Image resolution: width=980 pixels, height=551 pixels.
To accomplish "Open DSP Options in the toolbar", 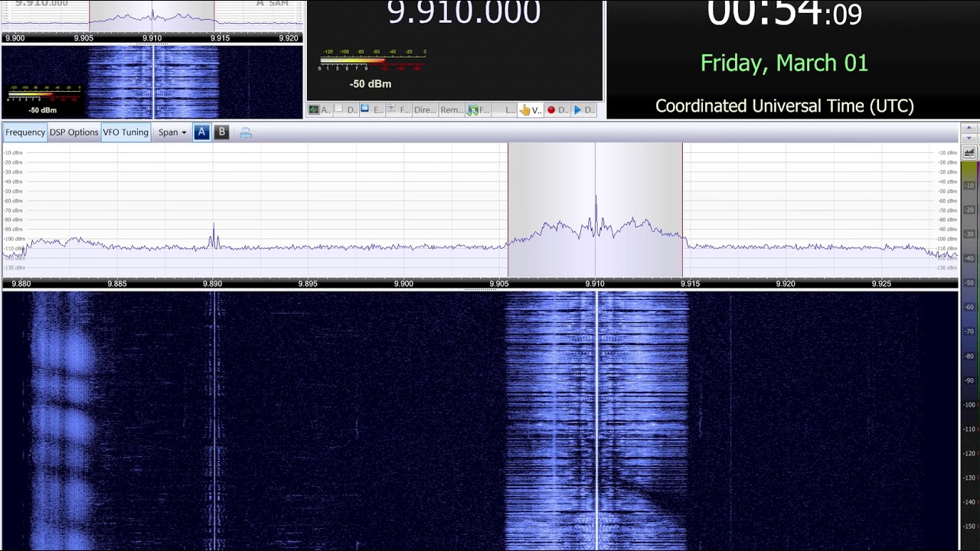I will tap(73, 132).
